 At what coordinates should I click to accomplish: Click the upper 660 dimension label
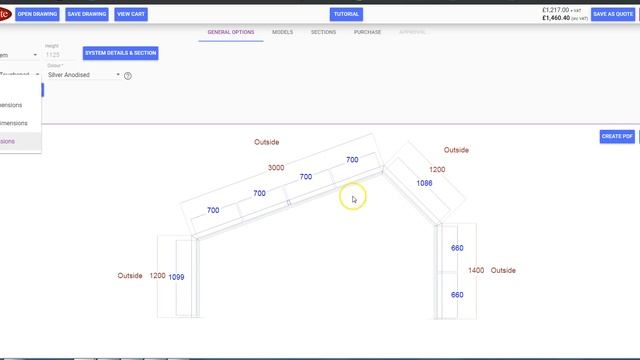point(457,248)
